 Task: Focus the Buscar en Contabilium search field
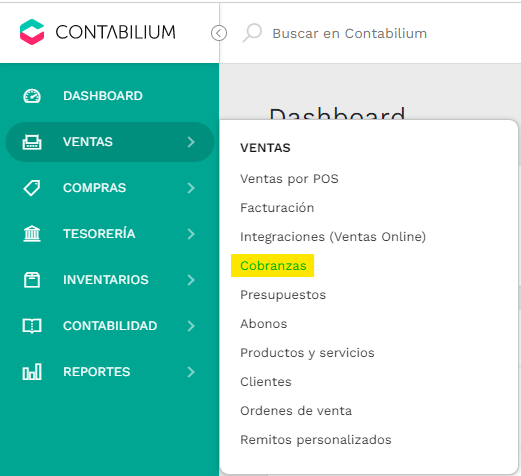[349, 33]
